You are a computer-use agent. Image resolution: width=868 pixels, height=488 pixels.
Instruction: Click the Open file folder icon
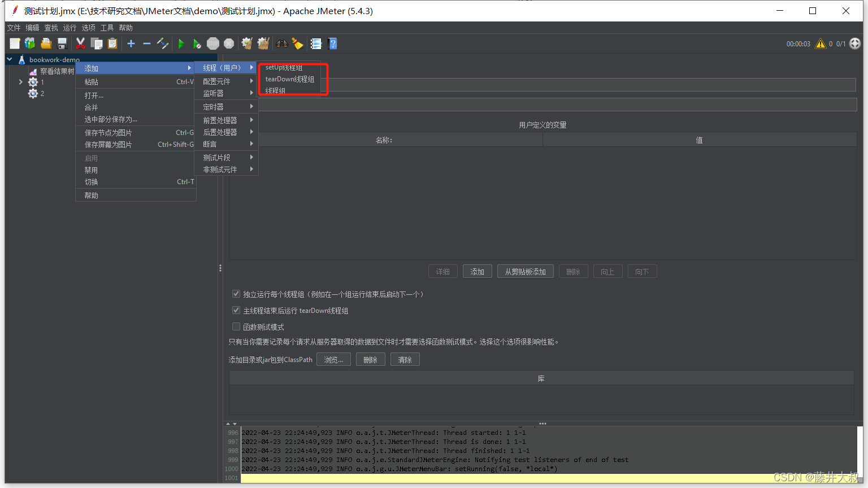(x=46, y=43)
